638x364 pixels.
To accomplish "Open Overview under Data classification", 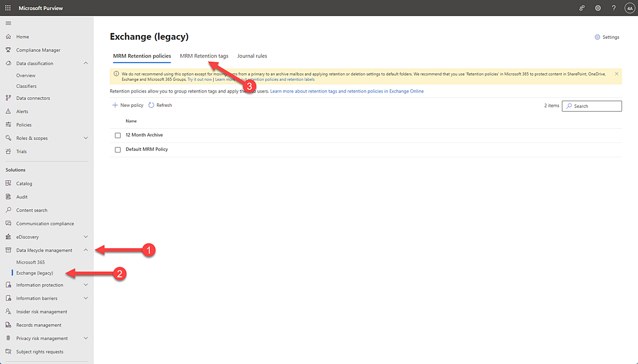I will pos(26,75).
